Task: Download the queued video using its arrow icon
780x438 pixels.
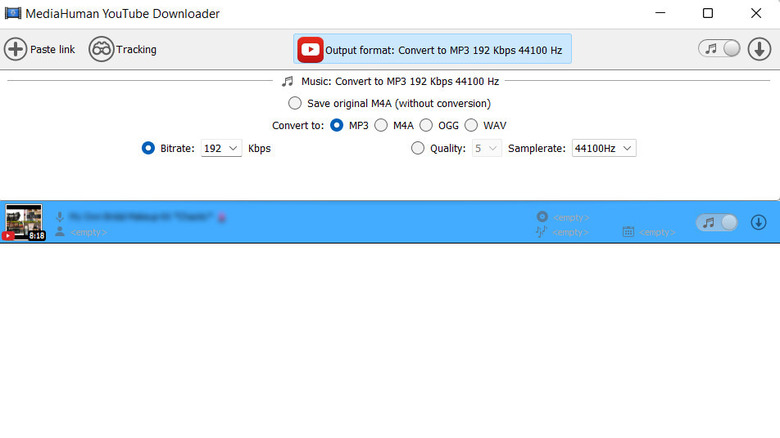Action: click(x=758, y=222)
